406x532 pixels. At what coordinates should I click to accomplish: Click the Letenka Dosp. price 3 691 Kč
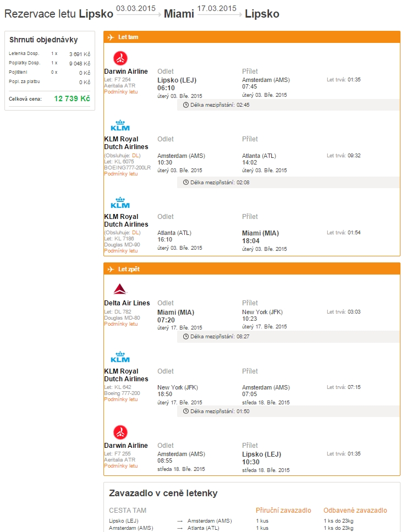coord(80,54)
